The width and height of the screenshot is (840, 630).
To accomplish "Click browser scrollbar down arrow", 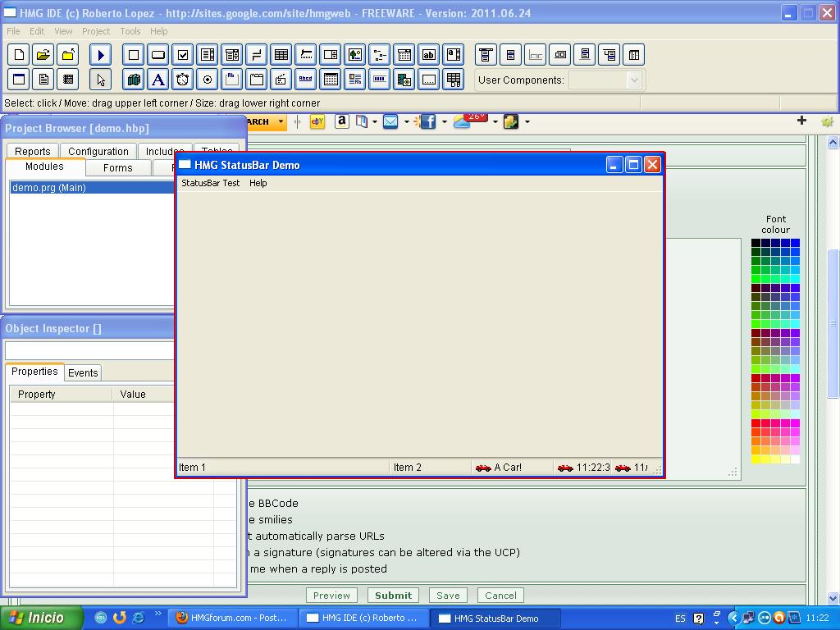I will 833,597.
